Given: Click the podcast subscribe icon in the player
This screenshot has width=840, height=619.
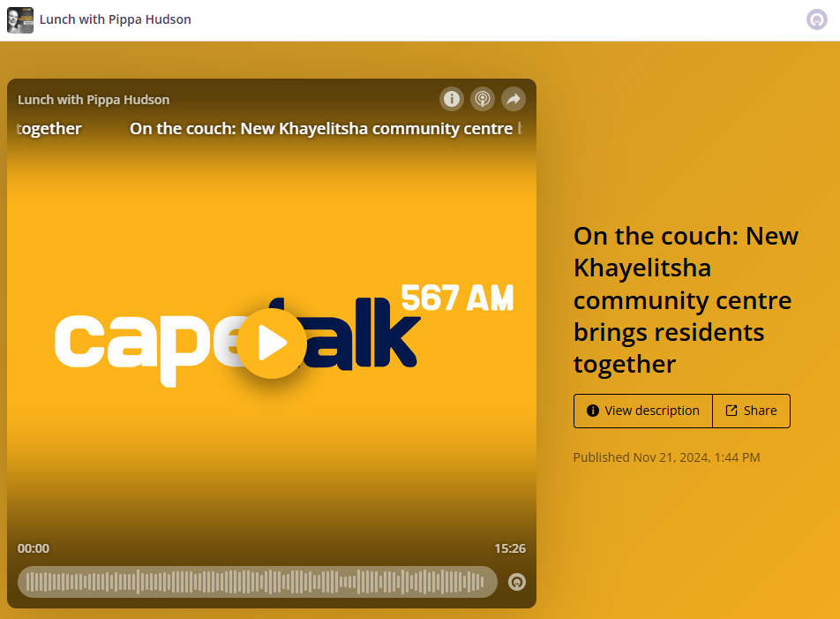Looking at the screenshot, I should 482,99.
